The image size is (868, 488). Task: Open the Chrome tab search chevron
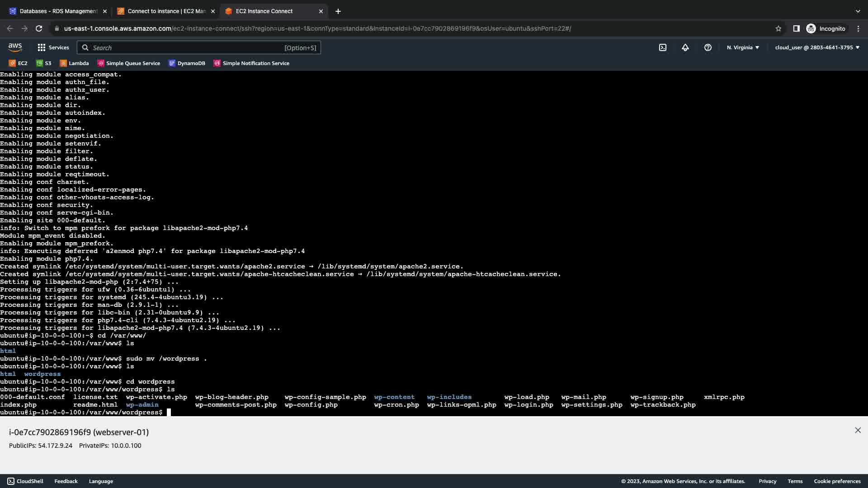click(858, 11)
